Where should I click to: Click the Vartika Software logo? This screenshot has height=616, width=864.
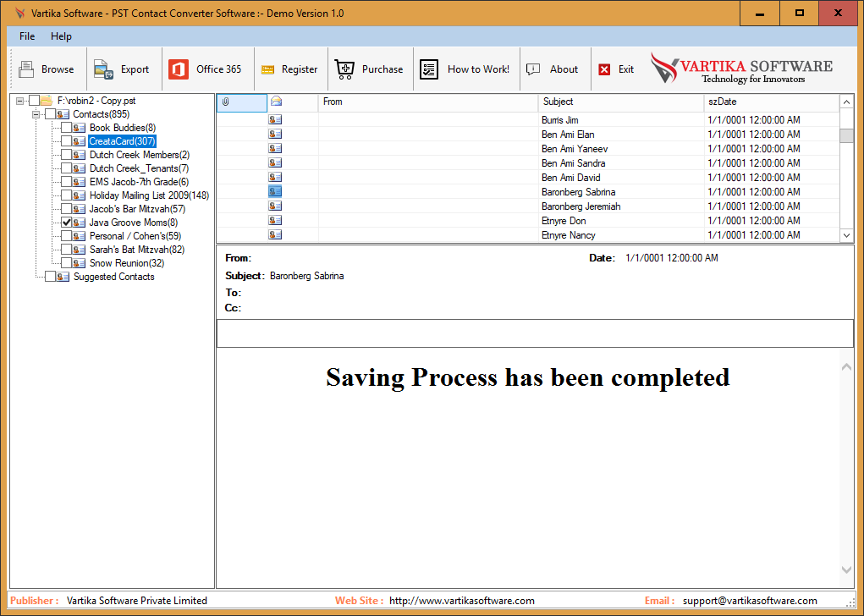[741, 69]
